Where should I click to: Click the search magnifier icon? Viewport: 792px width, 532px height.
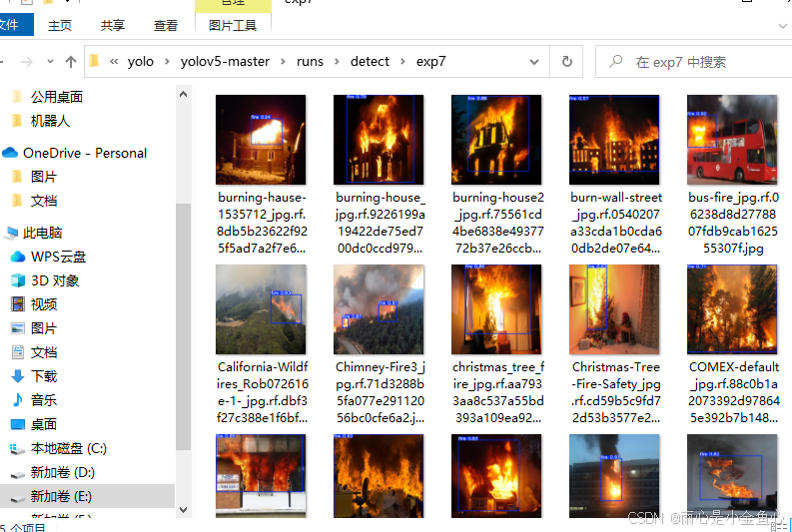pyautogui.click(x=615, y=62)
